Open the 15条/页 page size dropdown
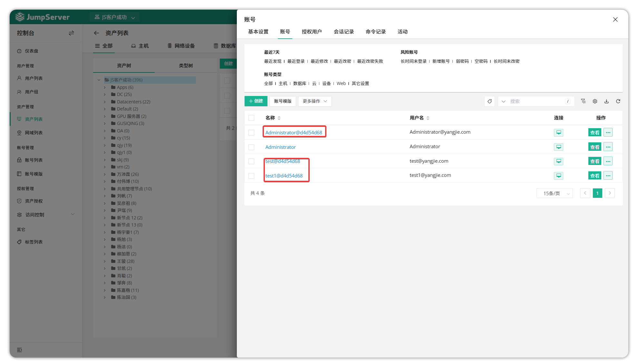Image resolution: width=638 pixels, height=364 pixels. coord(555,193)
